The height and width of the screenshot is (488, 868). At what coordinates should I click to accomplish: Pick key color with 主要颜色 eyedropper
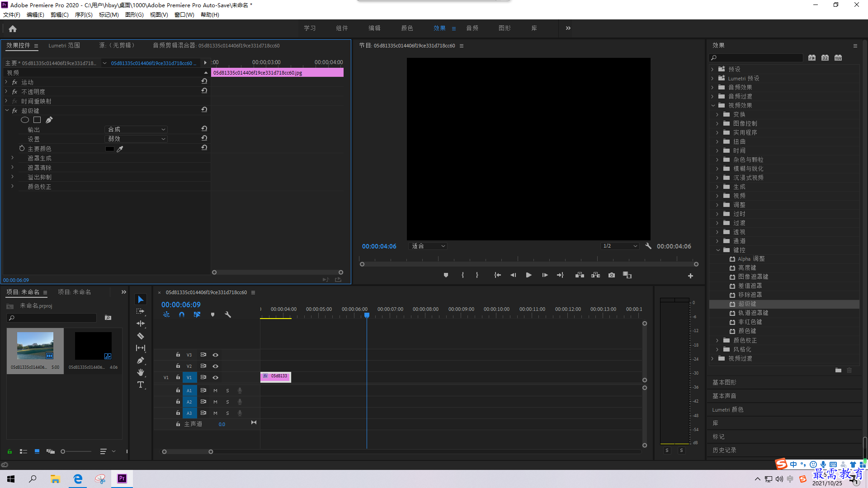pyautogui.click(x=120, y=149)
